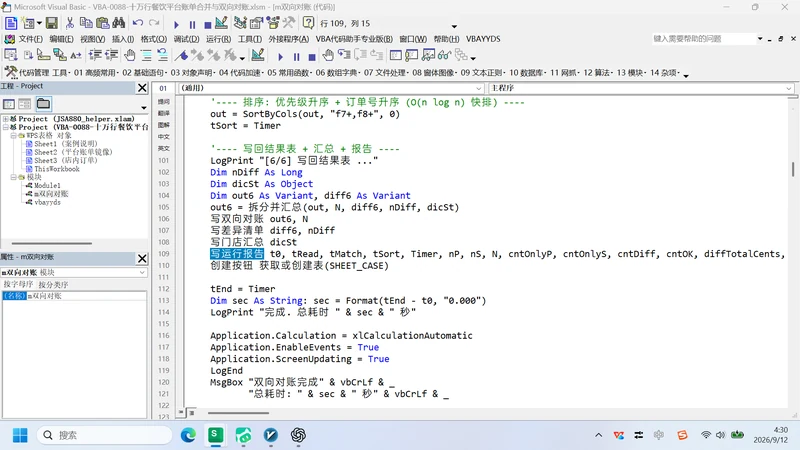Image resolution: width=800 pixels, height=450 pixels.
Task: Click the Uncomment Block icon
Action: 162,55
